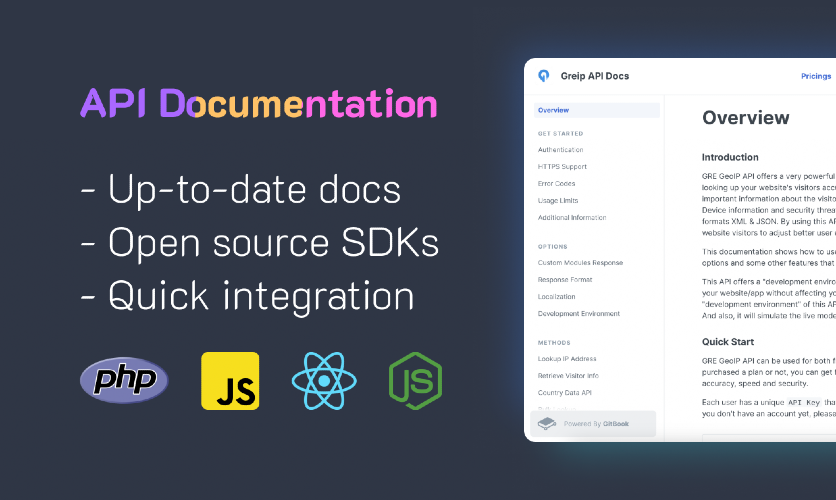This screenshot has height=500, width=836.
Task: Click the PHP logo icon
Action: 124,380
